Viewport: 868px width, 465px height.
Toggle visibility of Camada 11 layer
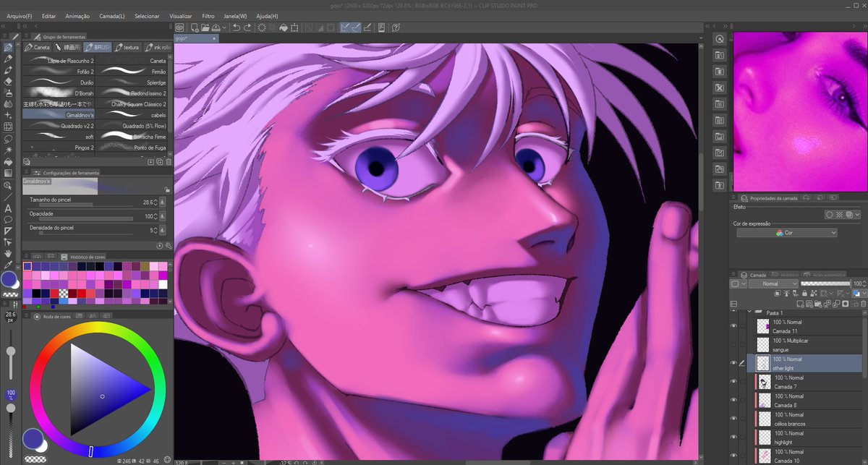click(x=733, y=327)
